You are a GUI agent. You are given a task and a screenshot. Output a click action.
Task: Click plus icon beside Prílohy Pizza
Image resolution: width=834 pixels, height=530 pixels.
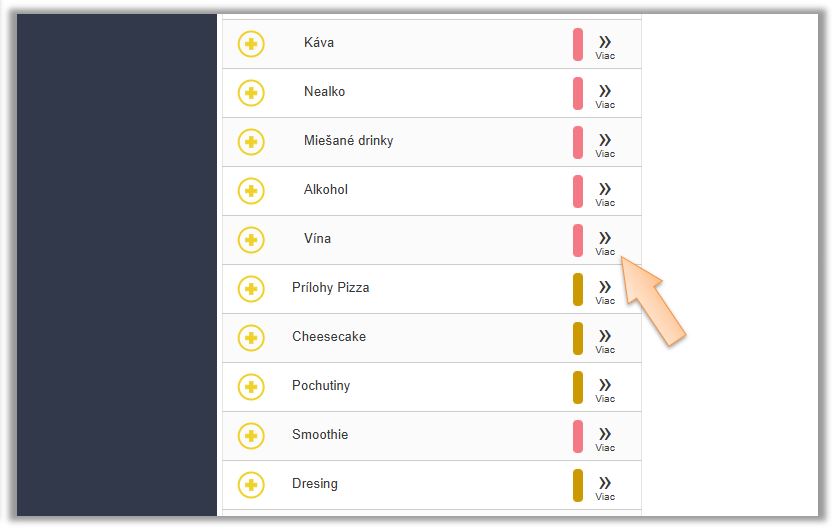pos(251,289)
